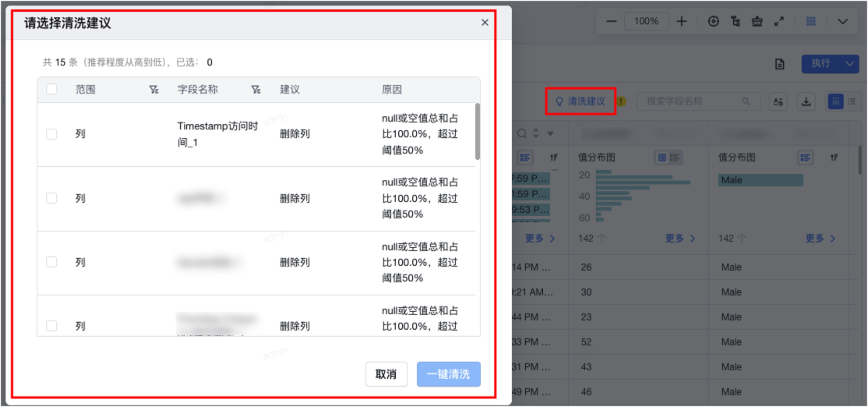The image size is (868, 407).
Task: Click the bar-list icon in the time column
Action: click(524, 157)
